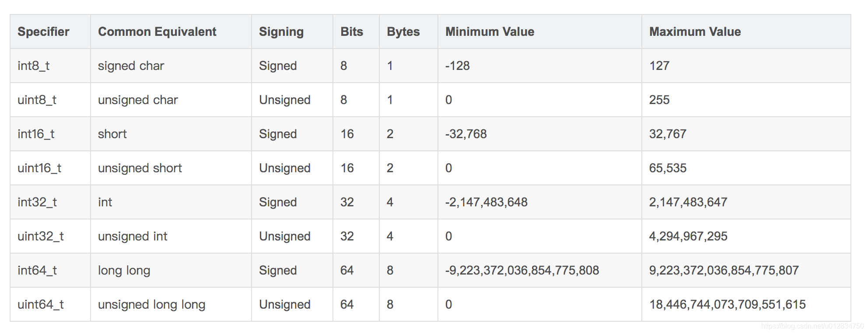Image resolution: width=868 pixels, height=334 pixels.
Task: Click Bytes value 8 in int64_t row
Action: pos(390,270)
